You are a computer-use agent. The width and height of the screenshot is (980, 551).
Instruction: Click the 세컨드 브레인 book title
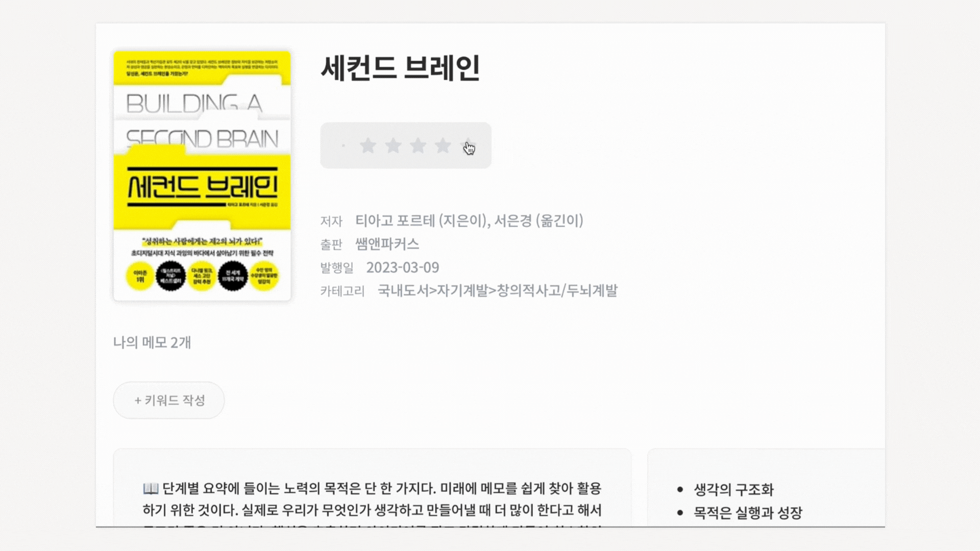click(x=400, y=68)
